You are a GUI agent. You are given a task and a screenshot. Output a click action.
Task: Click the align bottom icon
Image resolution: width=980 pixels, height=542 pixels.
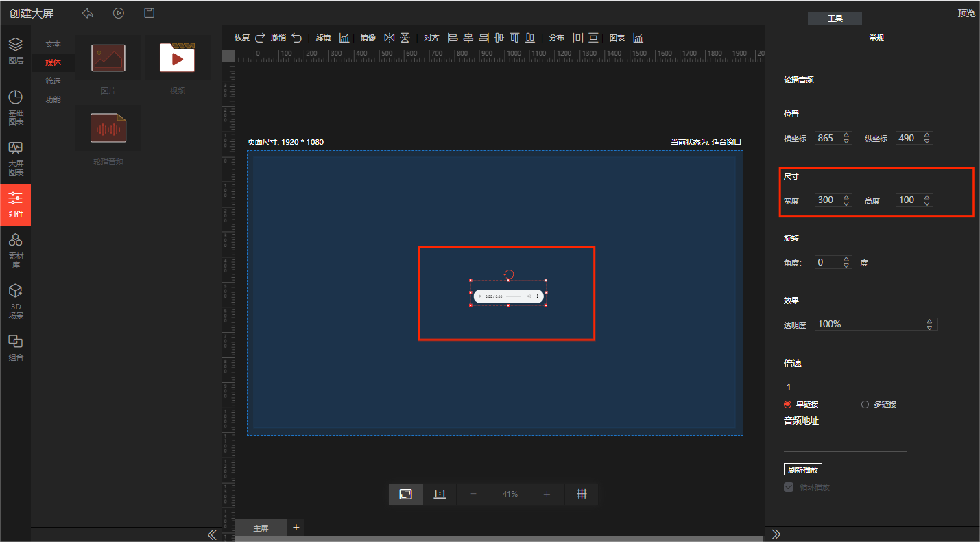(529, 38)
